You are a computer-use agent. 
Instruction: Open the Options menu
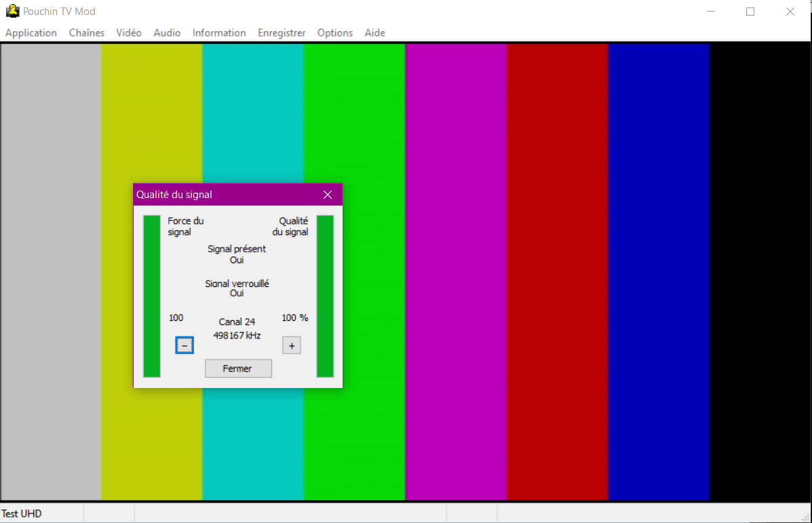[x=335, y=33]
